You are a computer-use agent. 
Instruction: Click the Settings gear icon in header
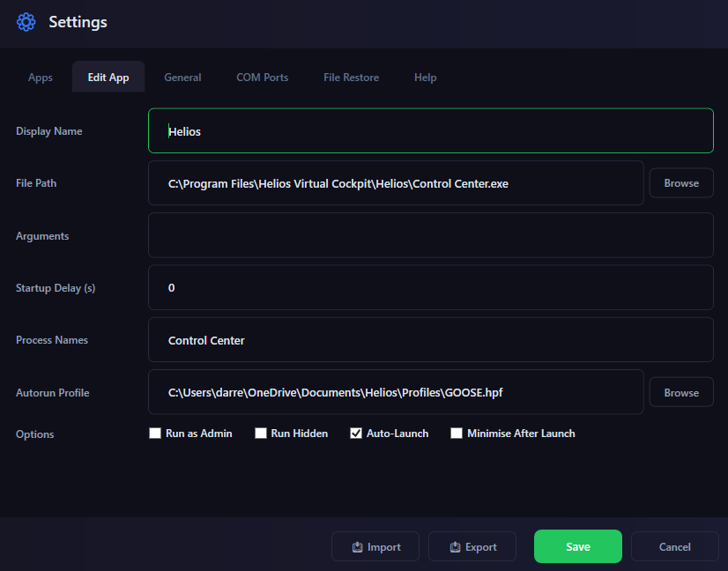pos(26,22)
